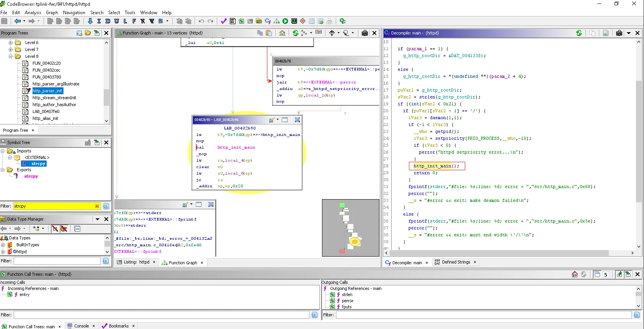644x329 pixels.
Task: Click the strlen outgoing reference entry
Action: 347,295
